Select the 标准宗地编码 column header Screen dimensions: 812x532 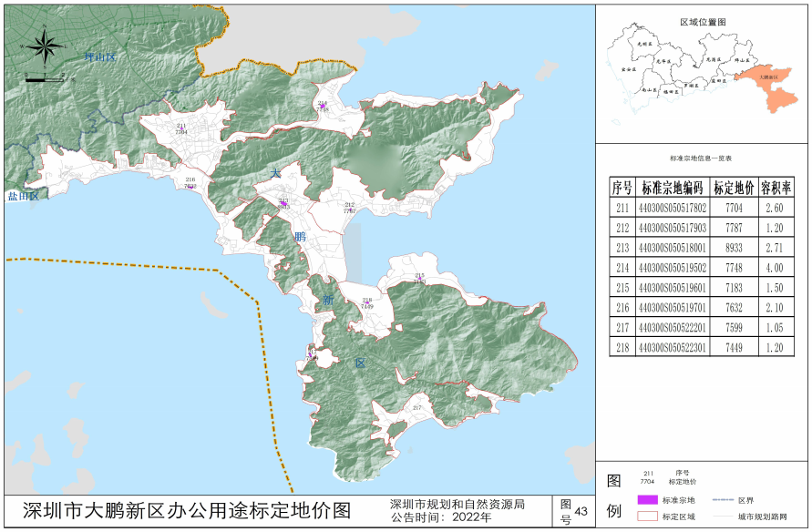pyautogui.click(x=671, y=189)
